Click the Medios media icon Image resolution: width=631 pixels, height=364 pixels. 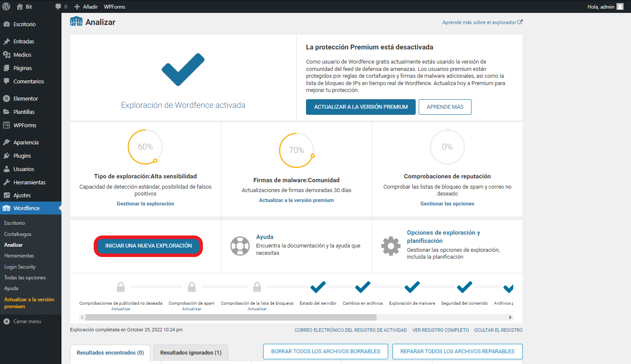(x=6, y=55)
